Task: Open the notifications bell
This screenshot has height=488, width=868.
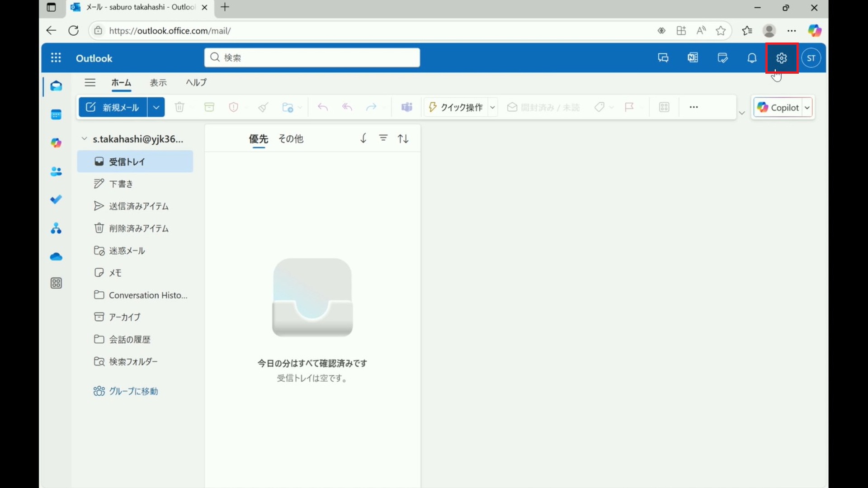Action: (752, 58)
